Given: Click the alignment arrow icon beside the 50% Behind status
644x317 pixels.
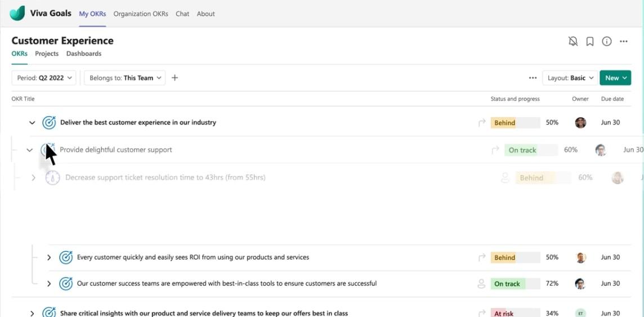Looking at the screenshot, I should 482,122.
